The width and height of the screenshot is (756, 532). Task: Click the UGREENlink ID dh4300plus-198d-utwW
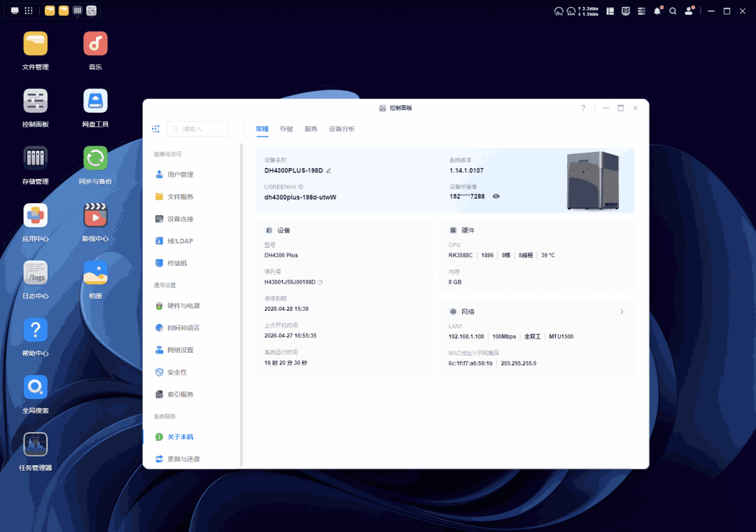pyautogui.click(x=300, y=197)
